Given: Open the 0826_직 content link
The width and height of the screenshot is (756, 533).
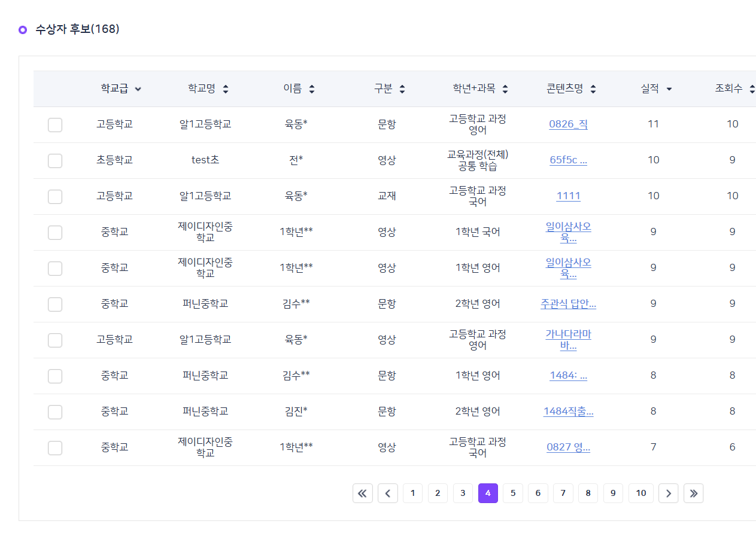Looking at the screenshot, I should point(568,124).
